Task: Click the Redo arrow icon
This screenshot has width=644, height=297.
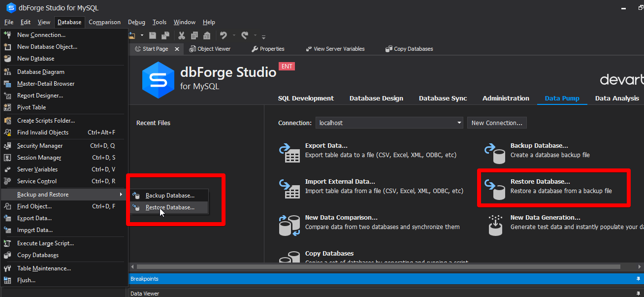Action: [x=245, y=35]
